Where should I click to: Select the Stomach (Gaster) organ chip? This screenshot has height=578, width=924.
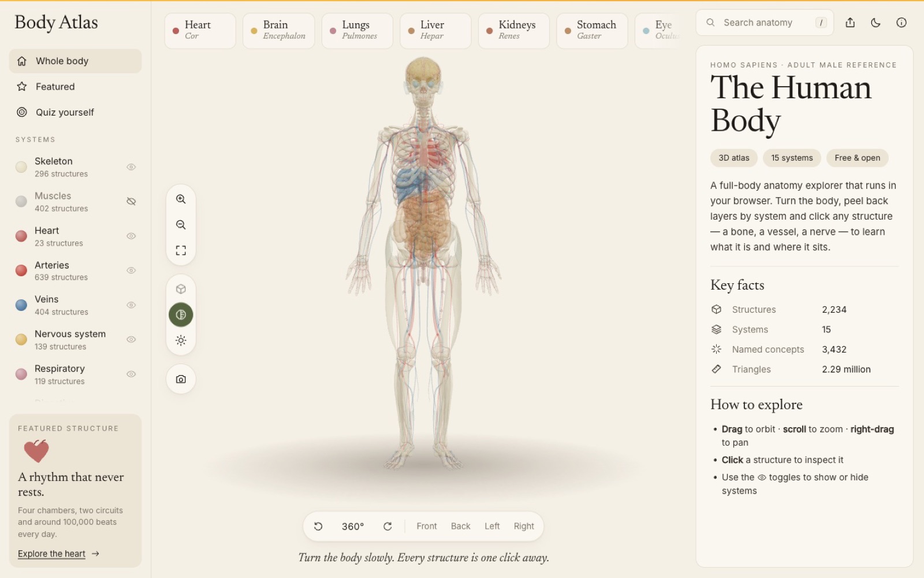(592, 30)
